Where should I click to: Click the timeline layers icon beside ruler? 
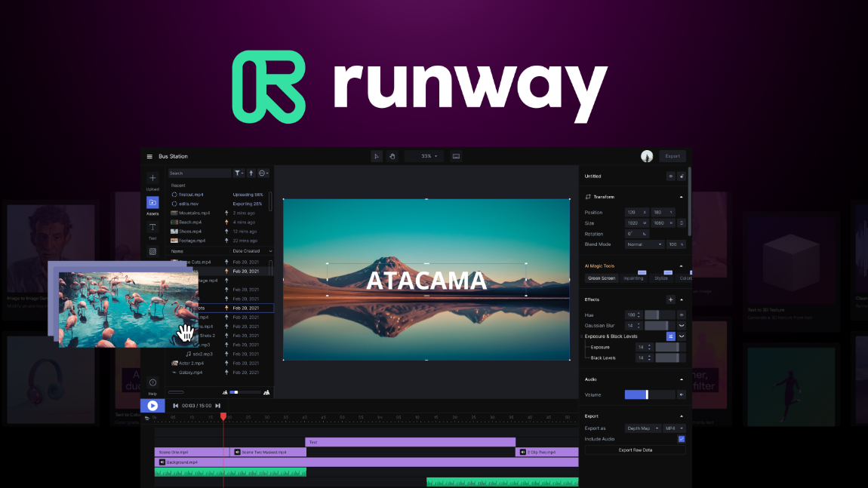(146, 419)
